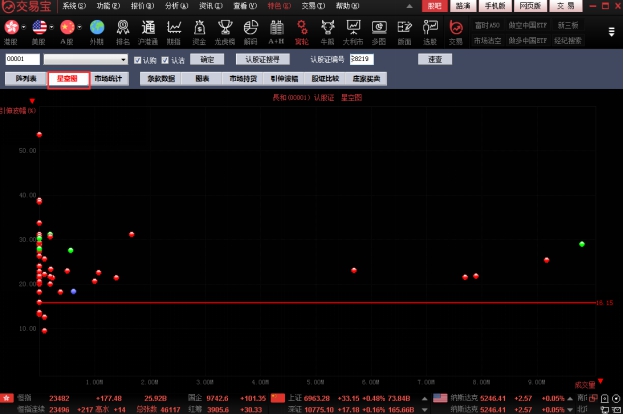624x415 pixels.
Task: Toggle the 认沽 checkbox
Action: tap(164, 60)
